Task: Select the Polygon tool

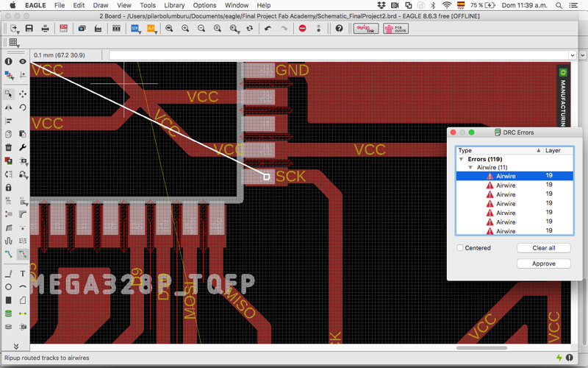Action: pyautogui.click(x=23, y=300)
